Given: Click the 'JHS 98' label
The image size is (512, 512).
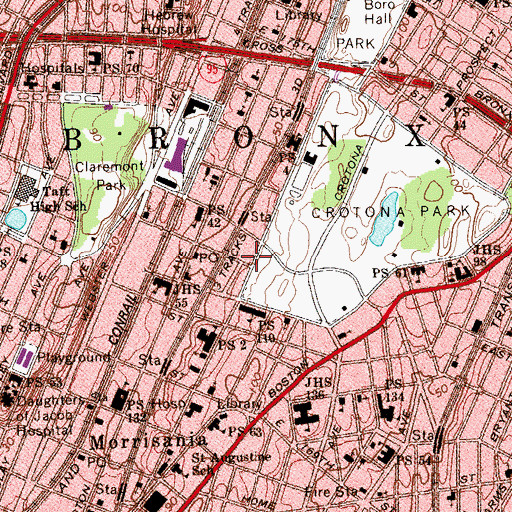Looking at the screenshot, I should click(488, 255).
